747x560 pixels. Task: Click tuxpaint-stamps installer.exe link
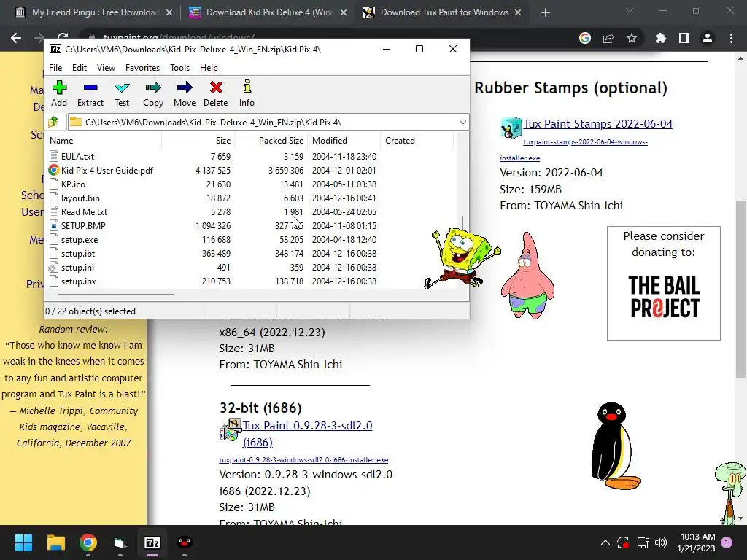coord(573,149)
